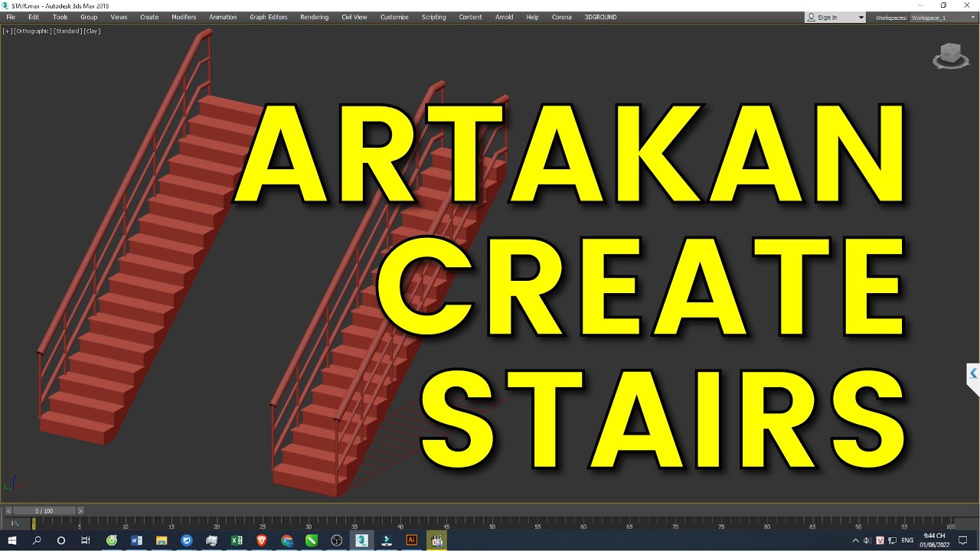Step time slider to previous frame
Screen dimensions: 980x551
[x=8, y=510]
